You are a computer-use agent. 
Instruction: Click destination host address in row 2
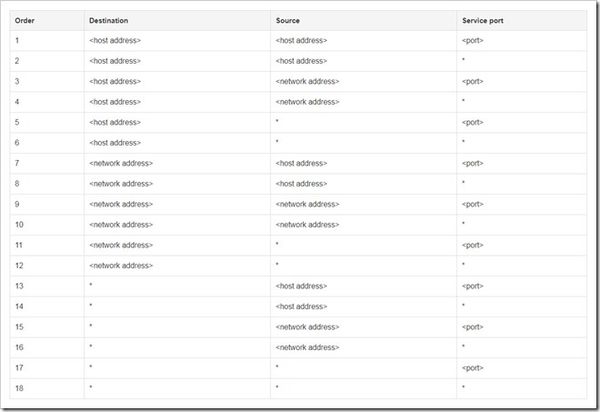115,61
